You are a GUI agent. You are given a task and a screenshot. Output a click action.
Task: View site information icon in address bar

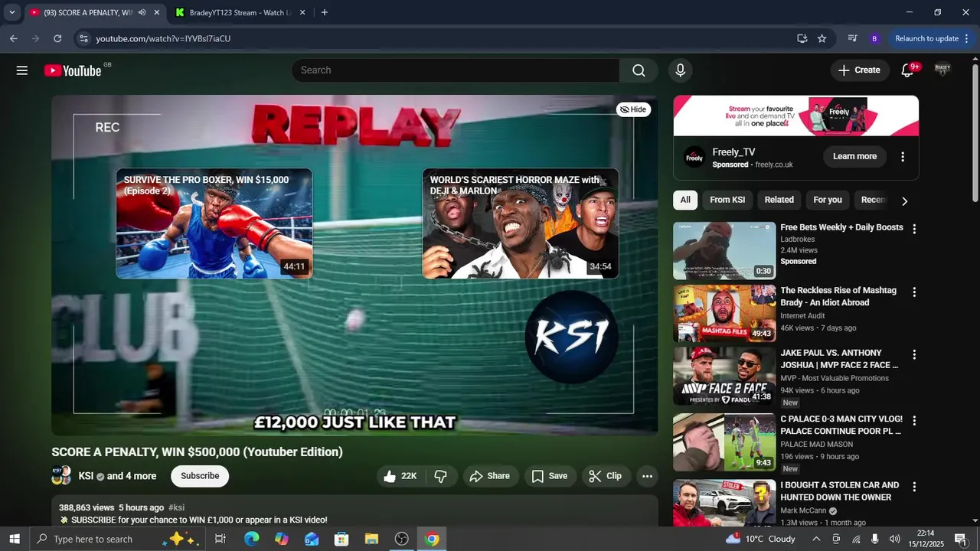[83, 38]
